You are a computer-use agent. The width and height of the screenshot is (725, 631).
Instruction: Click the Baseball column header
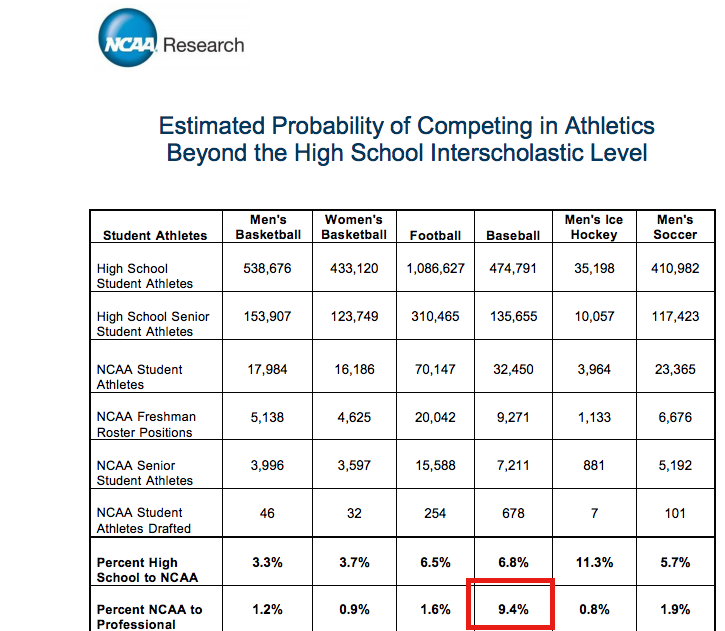coord(512,235)
